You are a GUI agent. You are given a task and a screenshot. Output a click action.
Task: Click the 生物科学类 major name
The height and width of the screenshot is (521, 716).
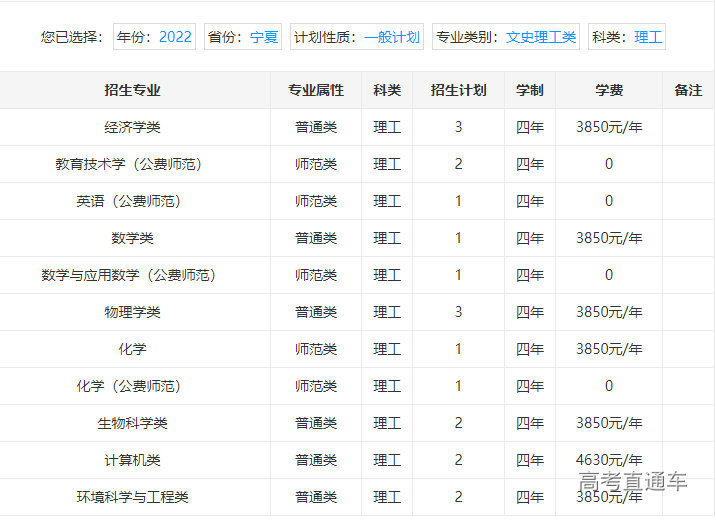(132, 423)
